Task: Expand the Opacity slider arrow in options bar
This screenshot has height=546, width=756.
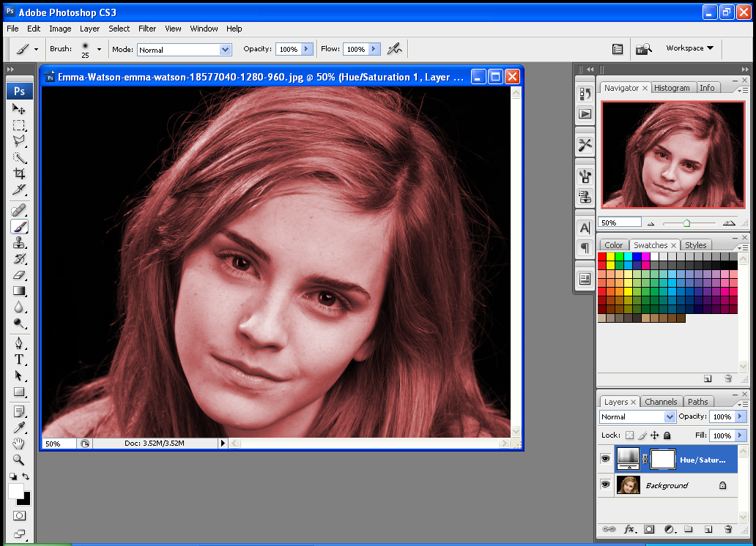Action: pyautogui.click(x=307, y=49)
